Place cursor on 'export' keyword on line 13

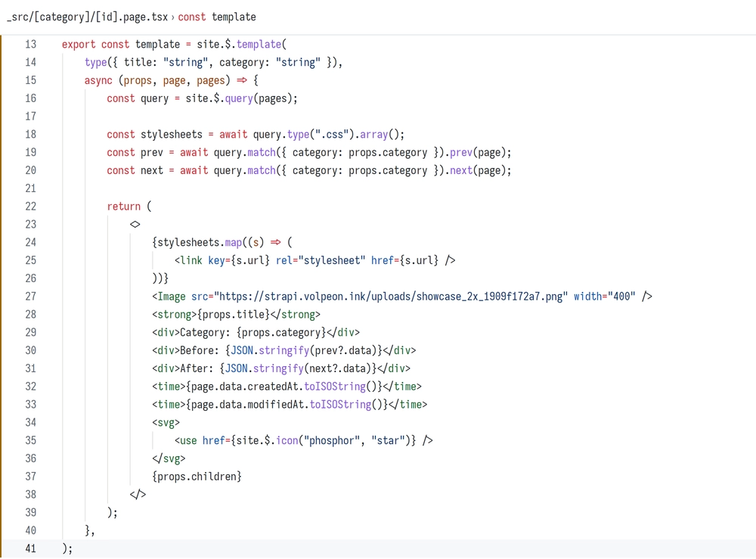click(79, 45)
